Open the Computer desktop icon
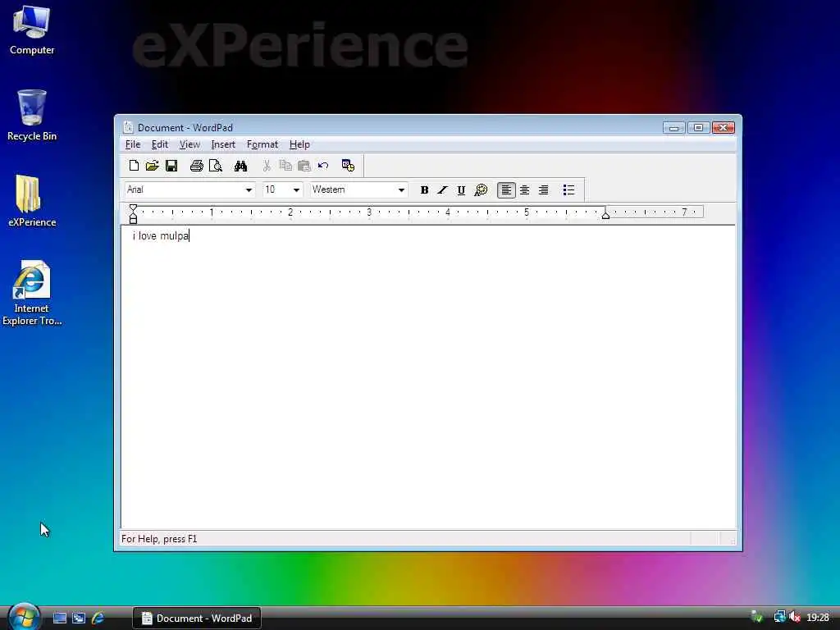Viewport: 840px width, 630px height. coord(32,30)
